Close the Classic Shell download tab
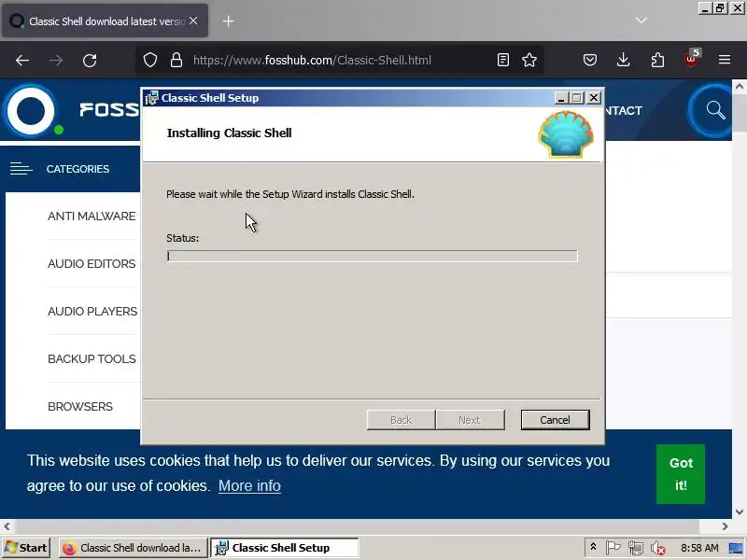747x560 pixels. [x=193, y=21]
